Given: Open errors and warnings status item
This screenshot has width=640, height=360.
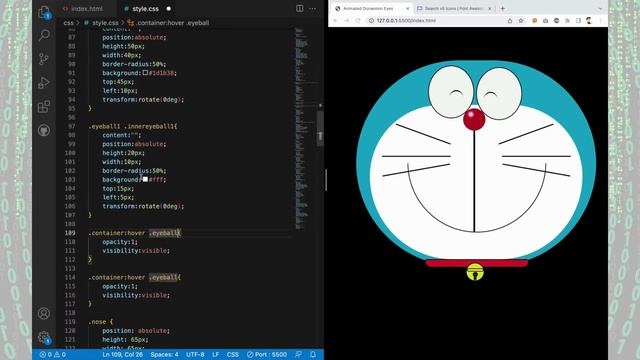Looking at the screenshot, I should (53, 354).
